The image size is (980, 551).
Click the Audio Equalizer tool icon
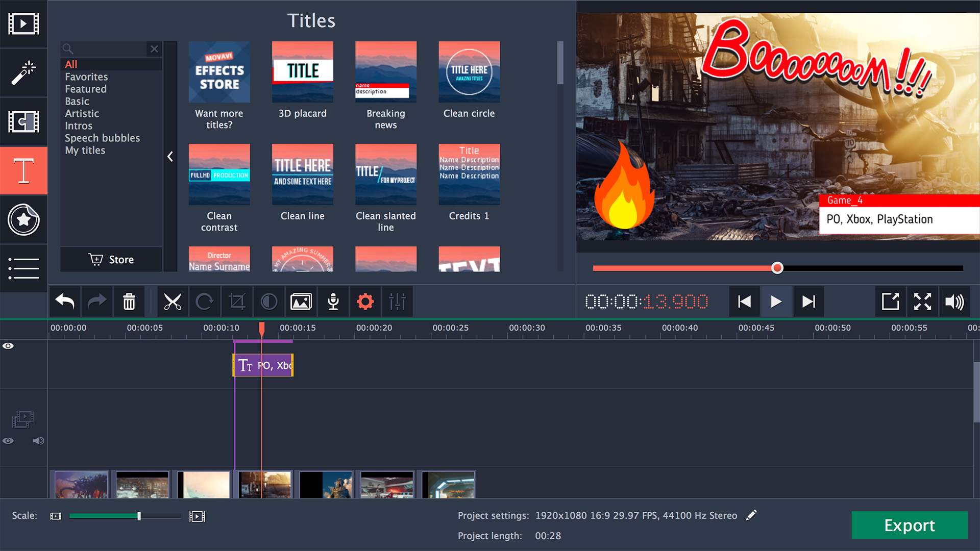[399, 300]
